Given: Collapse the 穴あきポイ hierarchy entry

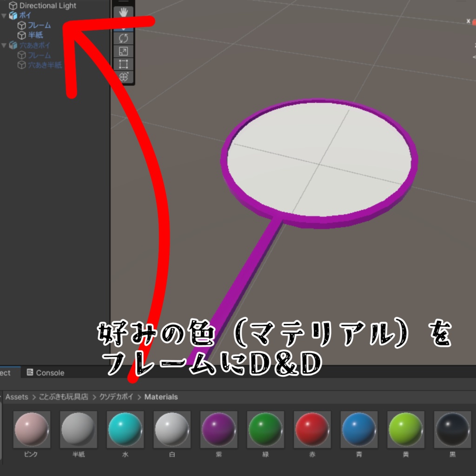Looking at the screenshot, I should click(x=3, y=44).
